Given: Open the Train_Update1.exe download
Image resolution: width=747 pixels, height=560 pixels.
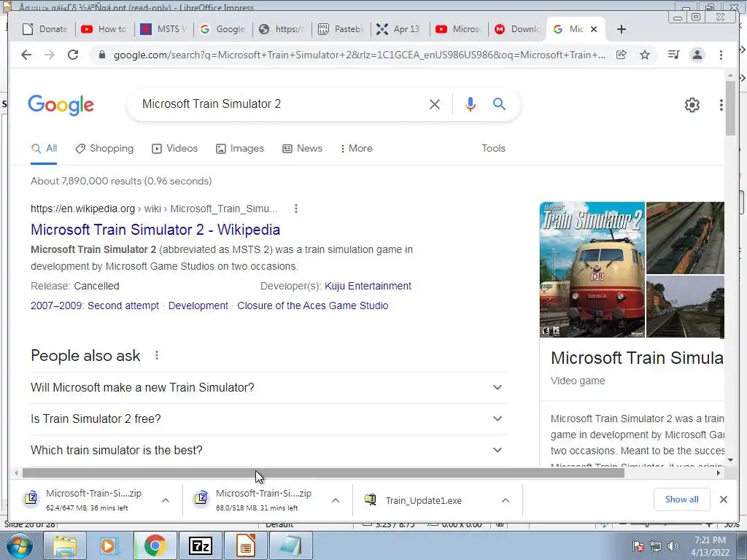Looking at the screenshot, I should coord(424,500).
